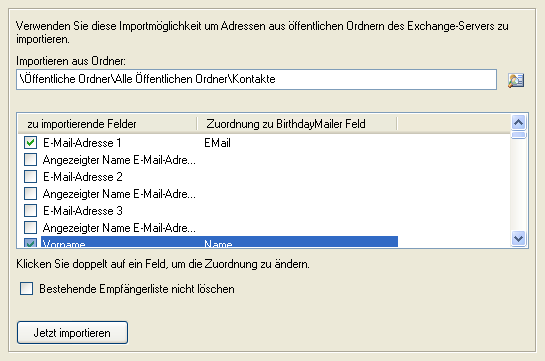Click into the Importieren aus Ordner path field

(x=256, y=80)
